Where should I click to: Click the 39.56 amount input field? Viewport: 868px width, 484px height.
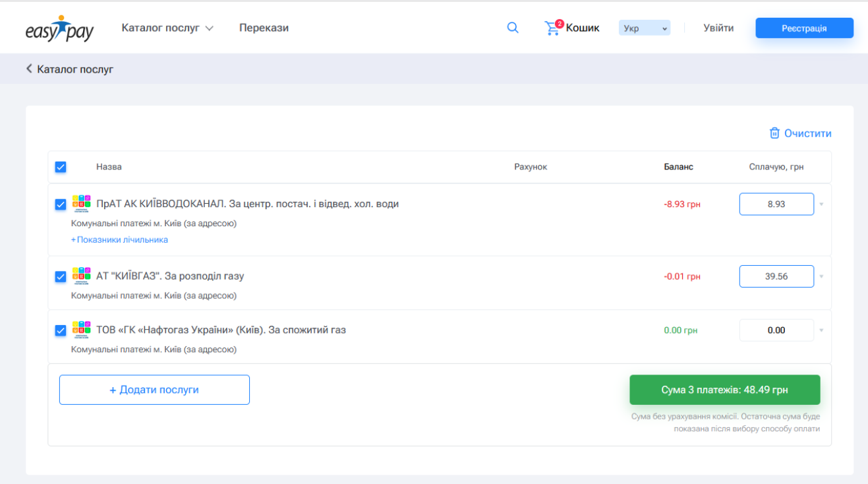(776, 276)
